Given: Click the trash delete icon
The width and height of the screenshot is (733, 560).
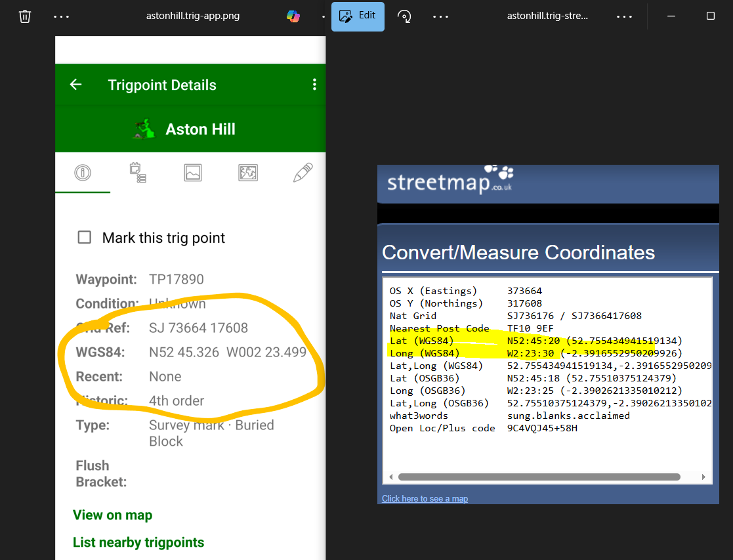Looking at the screenshot, I should click(25, 16).
